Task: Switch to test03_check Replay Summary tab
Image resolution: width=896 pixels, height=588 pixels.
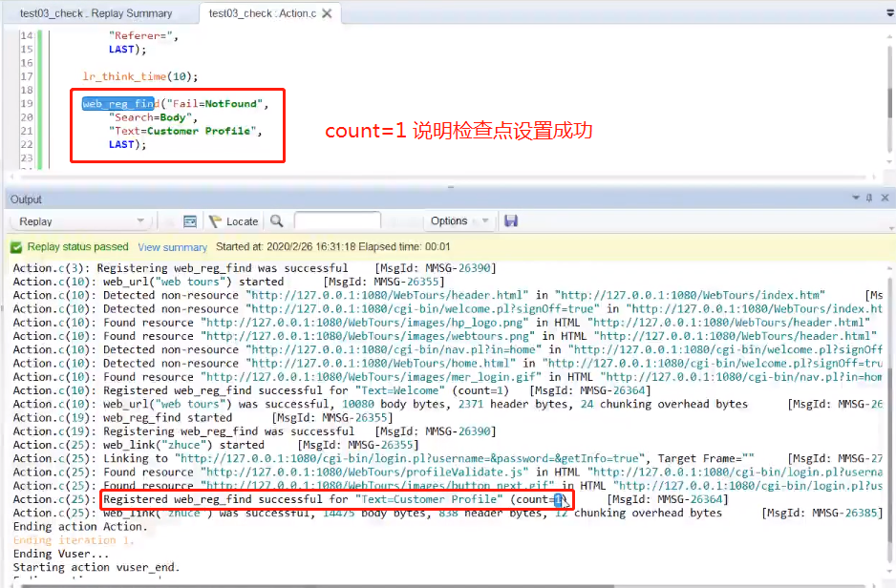Action: pos(96,13)
